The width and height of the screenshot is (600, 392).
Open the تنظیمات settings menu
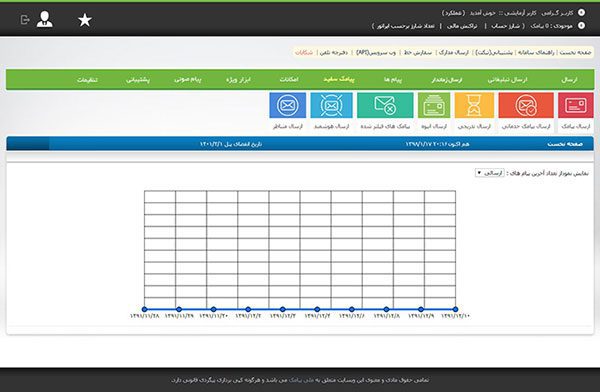point(87,80)
